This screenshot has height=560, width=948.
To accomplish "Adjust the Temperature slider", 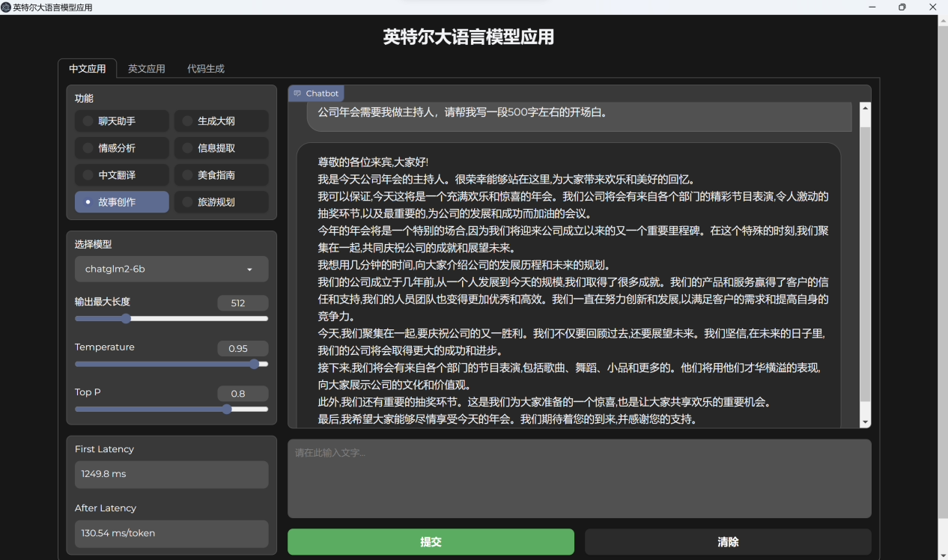I will [171, 364].
